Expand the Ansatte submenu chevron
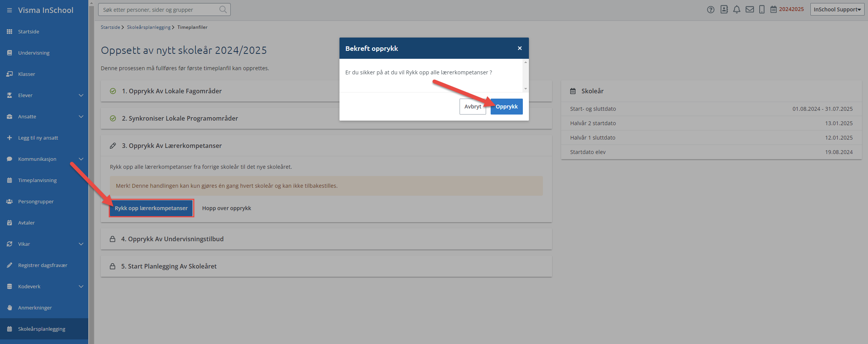 (x=81, y=116)
